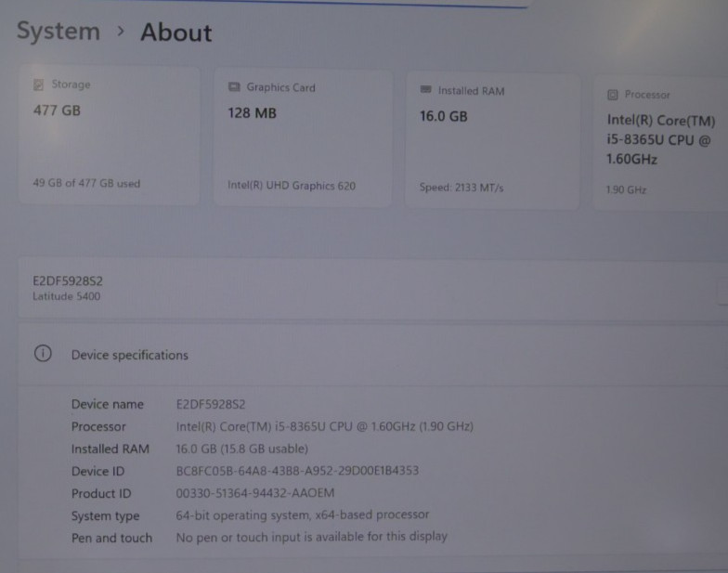This screenshot has width=728, height=573.
Task: Open the Storage 477 GB card
Action: pyautogui.click(x=110, y=136)
